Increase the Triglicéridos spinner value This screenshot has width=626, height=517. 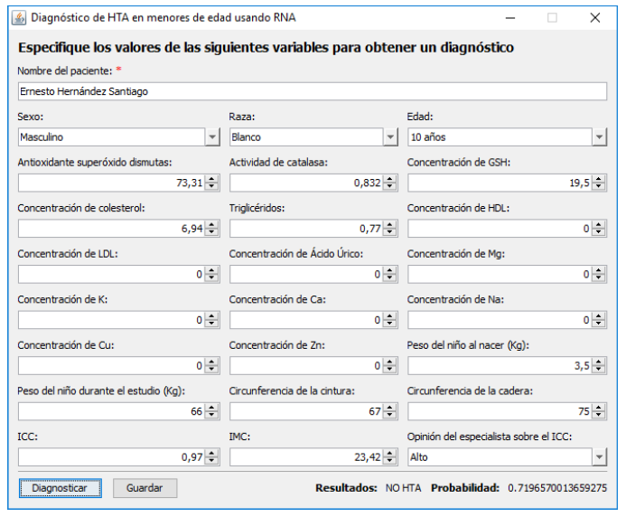(x=389, y=225)
